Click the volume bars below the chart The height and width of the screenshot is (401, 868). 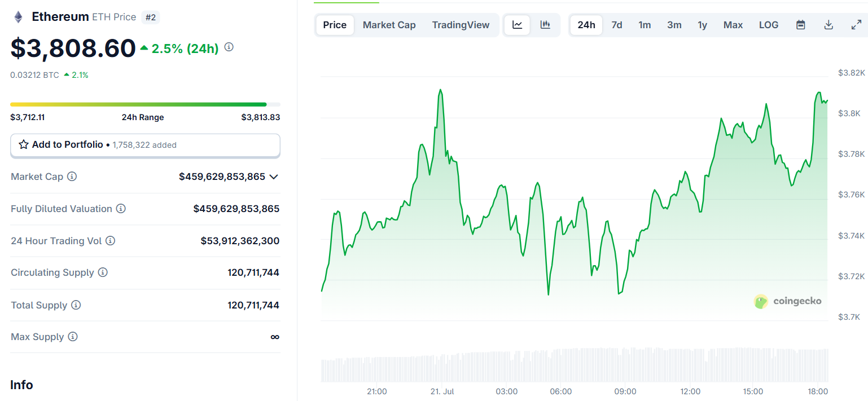575,365
